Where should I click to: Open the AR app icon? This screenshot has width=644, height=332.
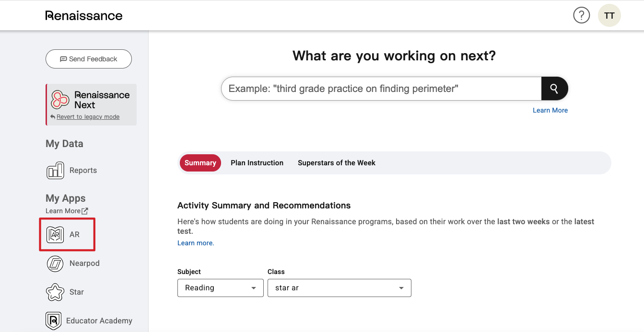click(x=55, y=235)
